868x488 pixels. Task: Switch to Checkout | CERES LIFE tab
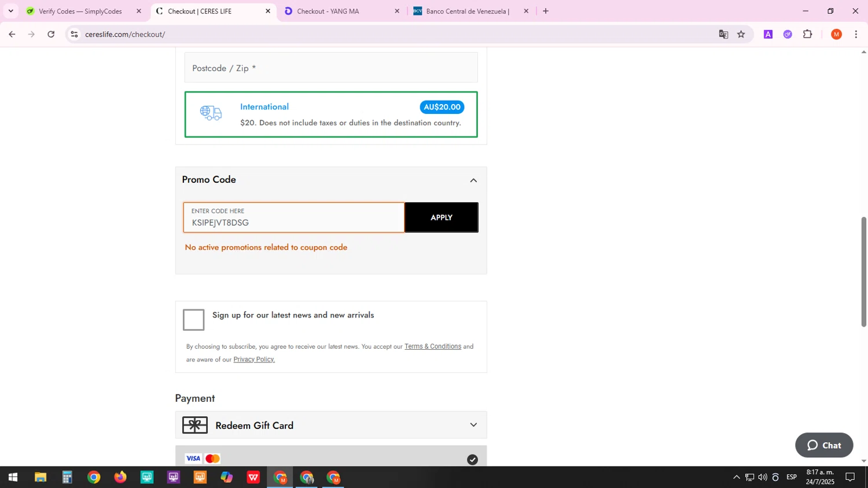click(212, 11)
